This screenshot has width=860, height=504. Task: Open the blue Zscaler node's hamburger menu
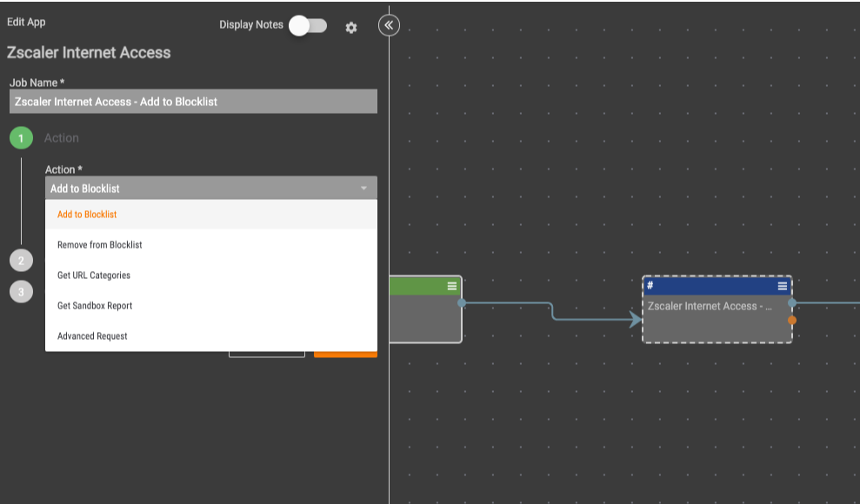[783, 286]
